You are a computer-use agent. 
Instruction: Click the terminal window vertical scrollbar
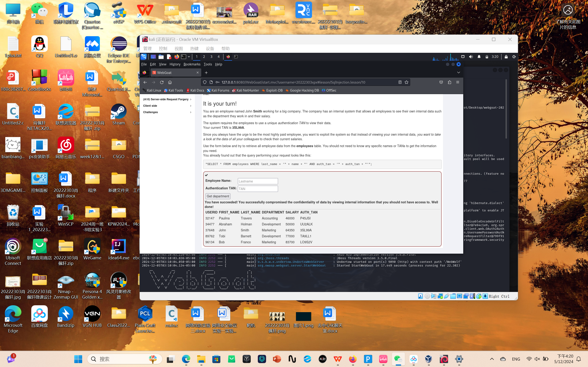coord(506,109)
